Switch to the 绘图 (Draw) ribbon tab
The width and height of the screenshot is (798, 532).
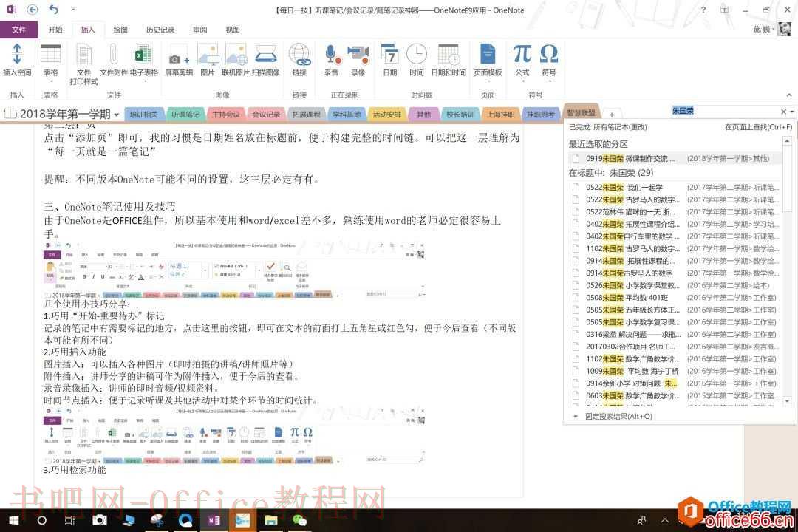tap(120, 30)
